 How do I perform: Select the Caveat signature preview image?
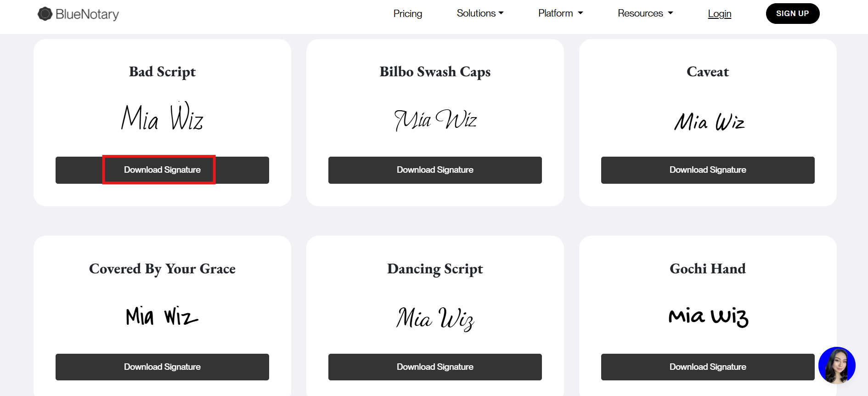tap(709, 122)
